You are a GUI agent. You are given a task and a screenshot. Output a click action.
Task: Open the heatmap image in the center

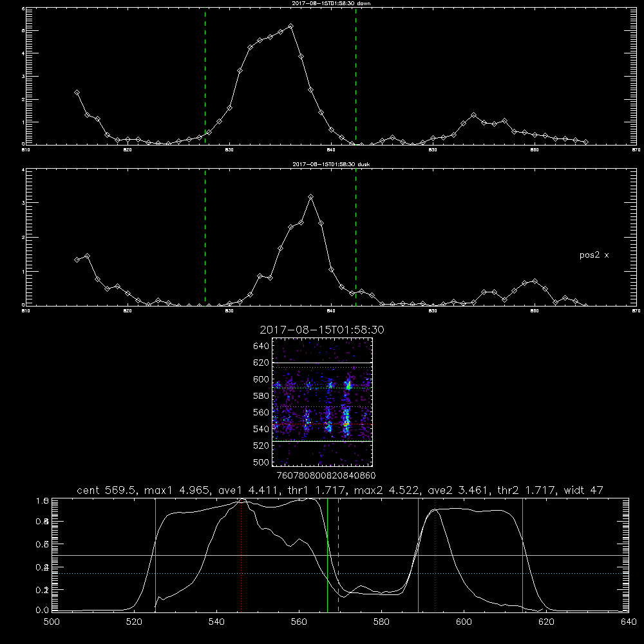[322, 402]
